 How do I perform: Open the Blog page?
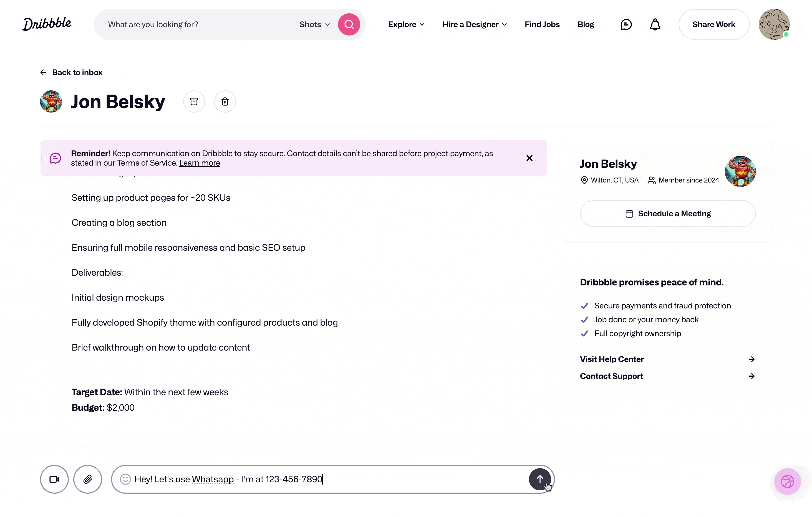[585, 24]
